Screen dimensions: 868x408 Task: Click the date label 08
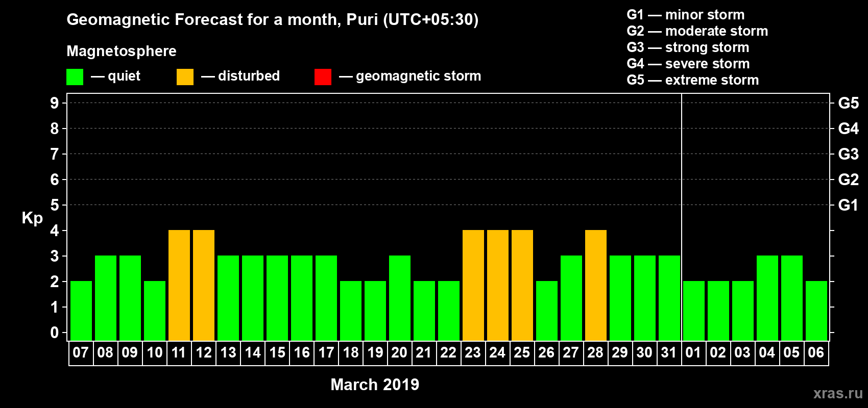pyautogui.click(x=105, y=352)
